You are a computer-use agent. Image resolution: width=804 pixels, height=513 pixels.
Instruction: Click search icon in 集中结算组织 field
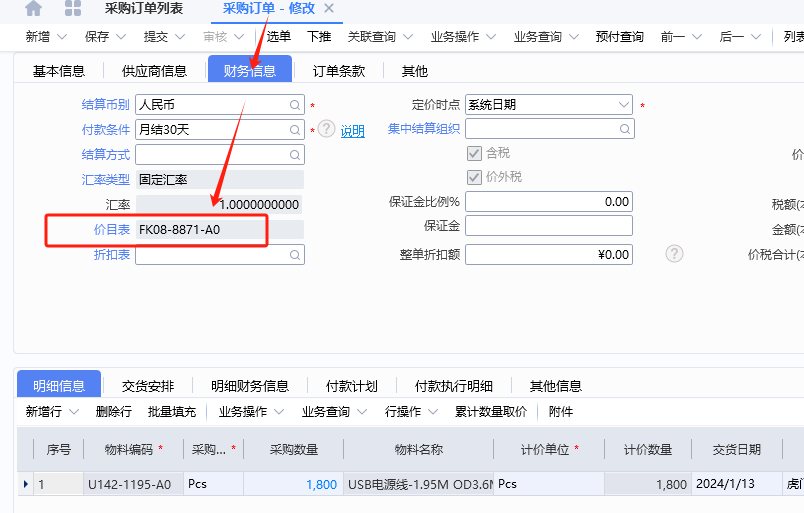(625, 129)
